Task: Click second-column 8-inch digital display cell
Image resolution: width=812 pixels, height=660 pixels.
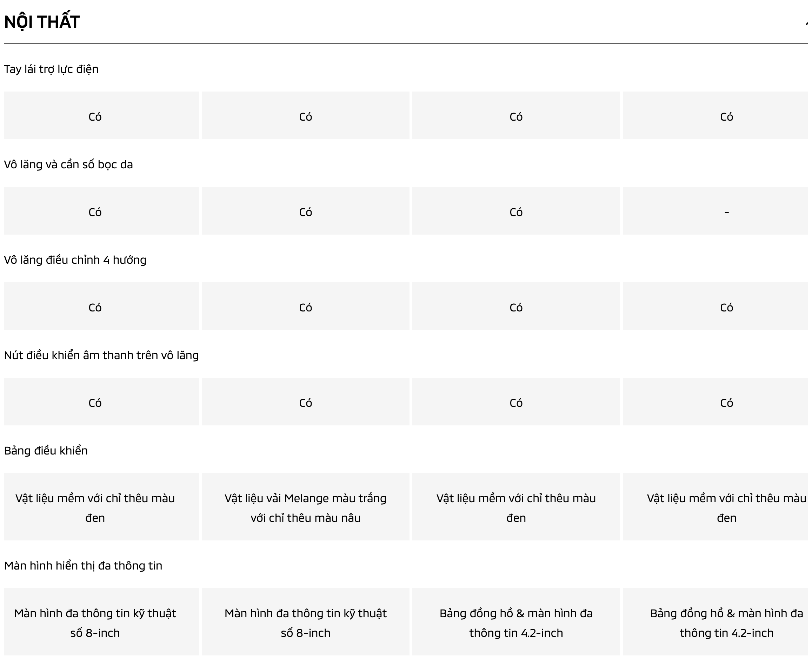Action: pos(305,623)
